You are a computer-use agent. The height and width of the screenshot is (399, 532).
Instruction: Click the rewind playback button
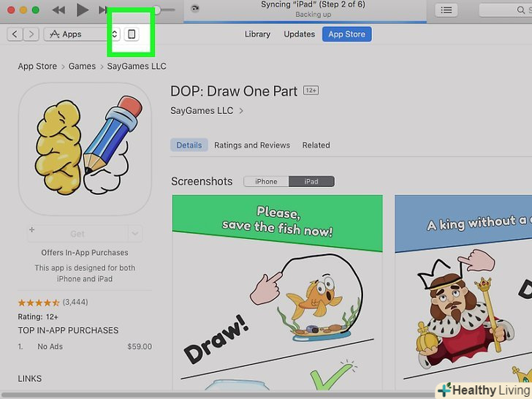[x=58, y=10]
